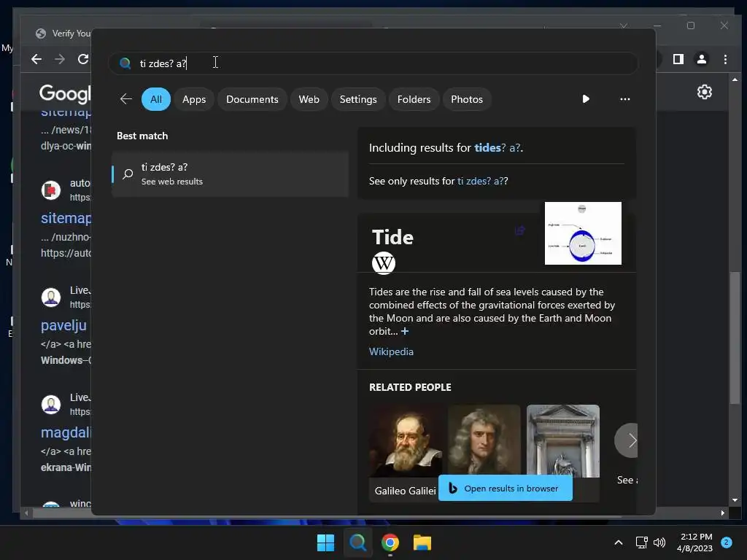Viewport: 747px width, 560px height.
Task: Click the taskbar Search icon
Action: click(357, 542)
